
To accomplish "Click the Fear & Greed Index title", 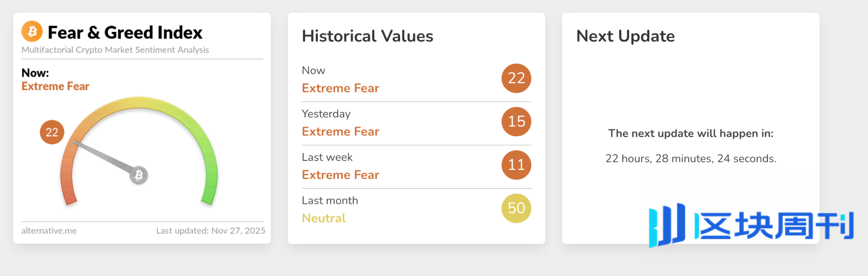I will click(x=125, y=33).
